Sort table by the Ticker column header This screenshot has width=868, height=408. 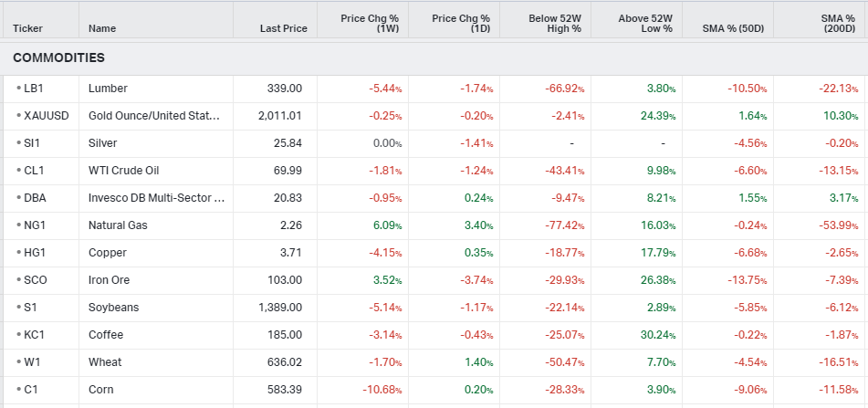pos(27,28)
